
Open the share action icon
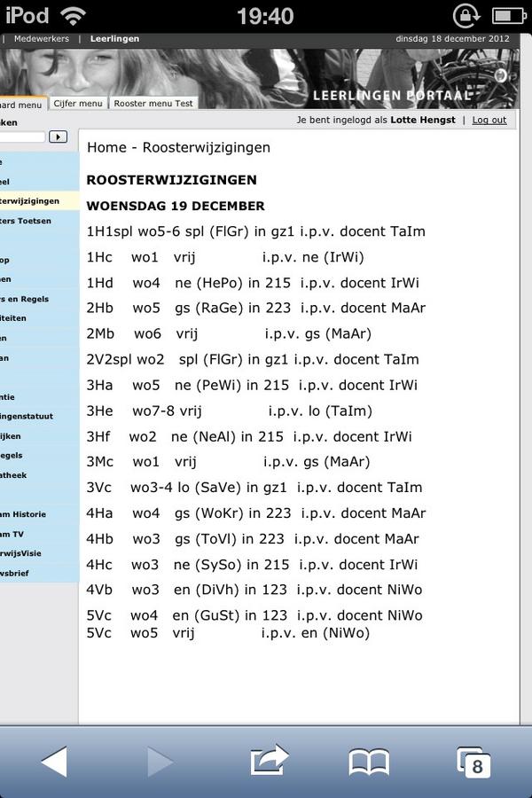point(270,760)
